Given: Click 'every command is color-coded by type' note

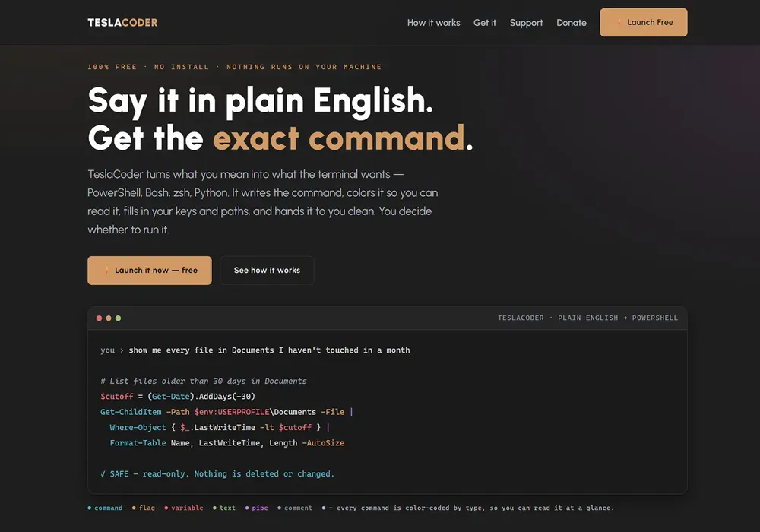Looking at the screenshot, I should [x=475, y=508].
